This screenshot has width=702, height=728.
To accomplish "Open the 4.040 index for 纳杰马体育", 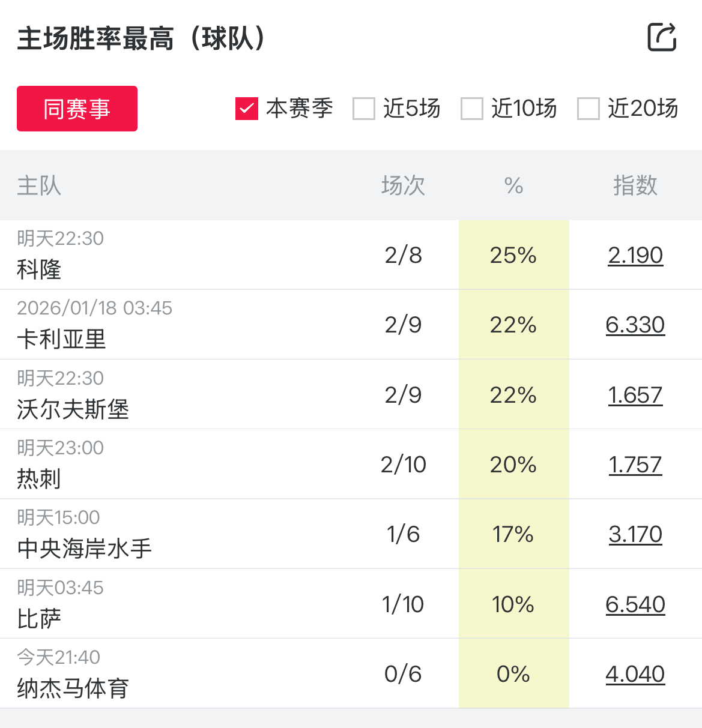I will click(635, 674).
